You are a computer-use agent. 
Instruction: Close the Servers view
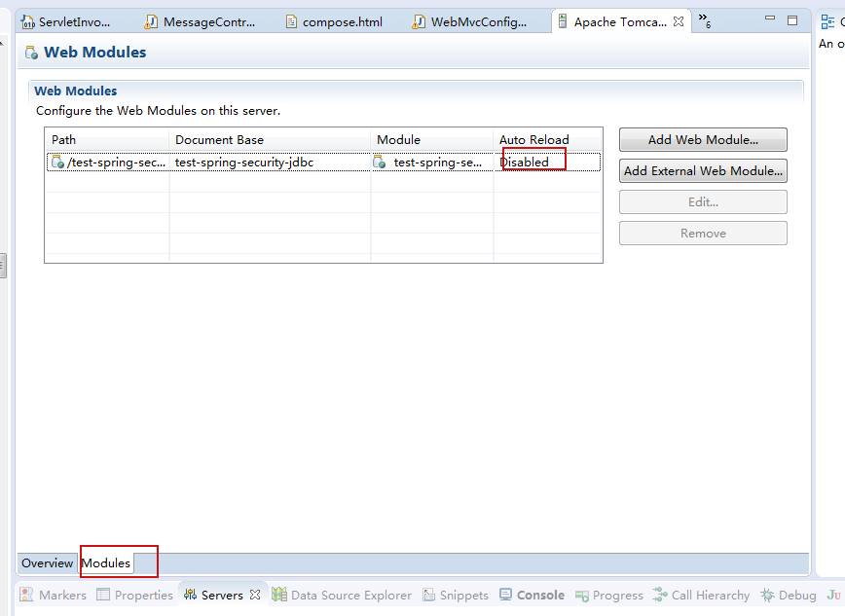(x=255, y=595)
